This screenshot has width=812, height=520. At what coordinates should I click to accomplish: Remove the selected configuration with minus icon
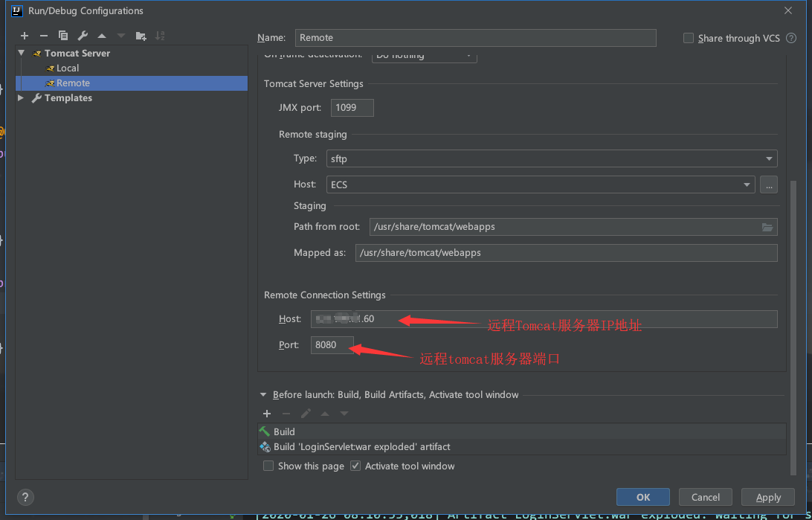[43, 36]
